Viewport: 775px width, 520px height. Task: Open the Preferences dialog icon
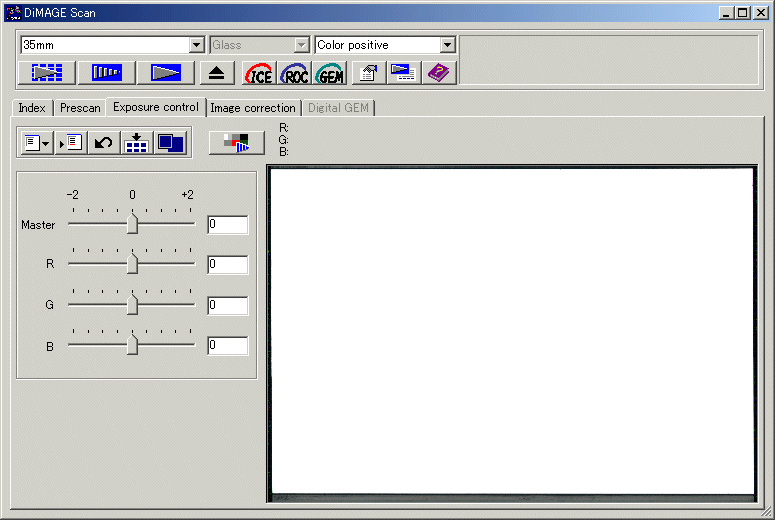click(x=369, y=73)
